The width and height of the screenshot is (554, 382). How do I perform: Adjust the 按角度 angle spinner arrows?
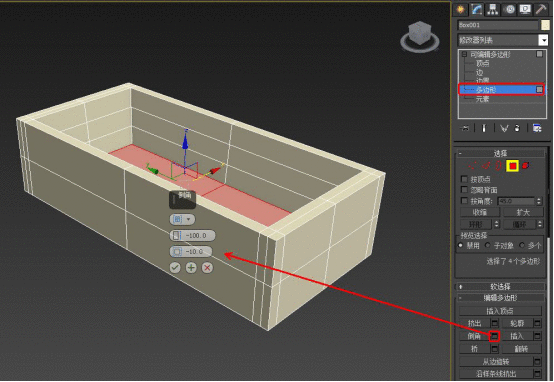tap(539, 201)
